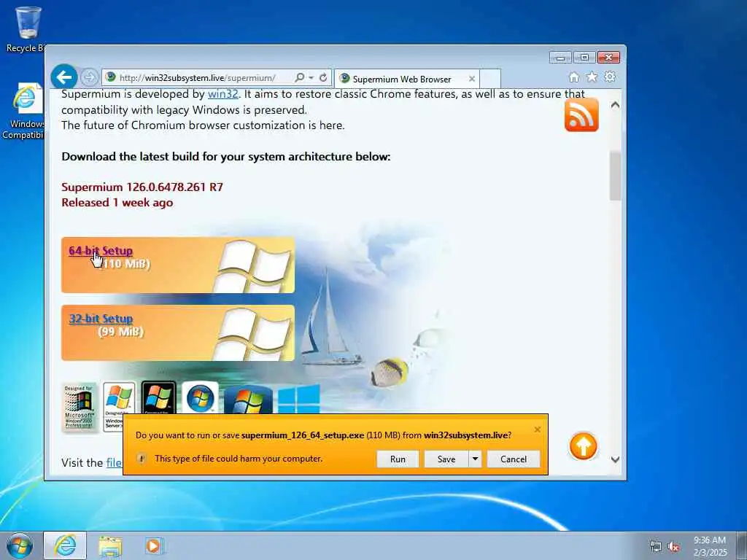Click the network tray icon
The width and height of the screenshot is (747, 560).
656,546
